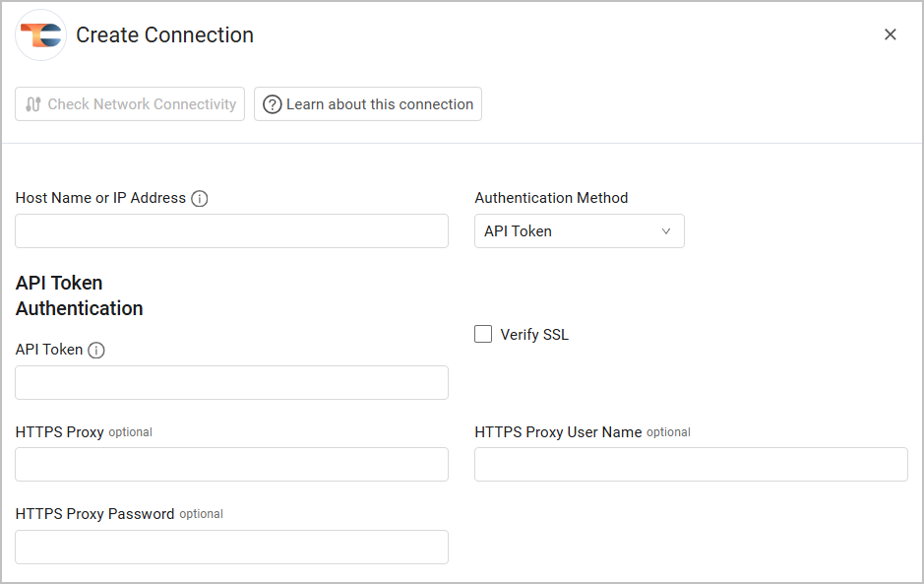Click the Tenable connector logo icon
This screenshot has width=924, height=584.
(x=41, y=35)
